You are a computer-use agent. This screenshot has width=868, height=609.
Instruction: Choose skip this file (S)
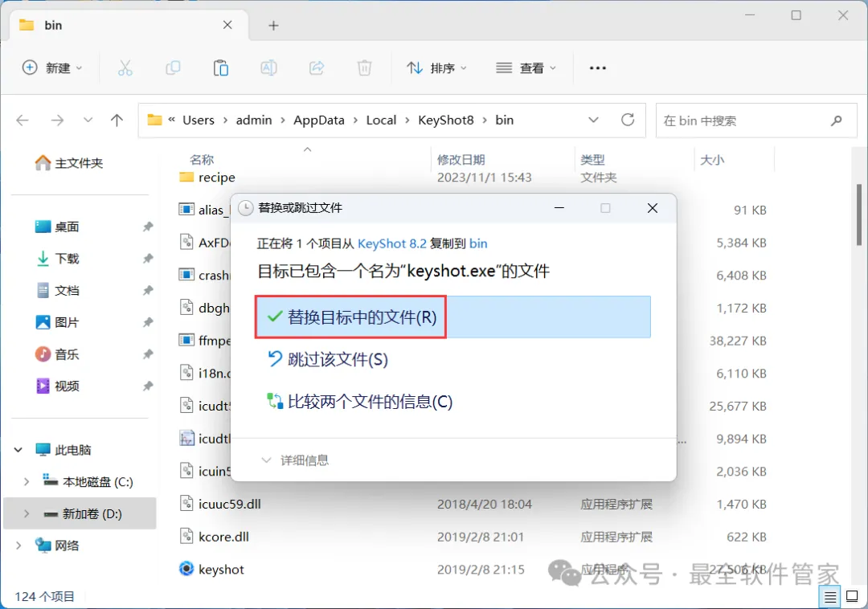(328, 360)
